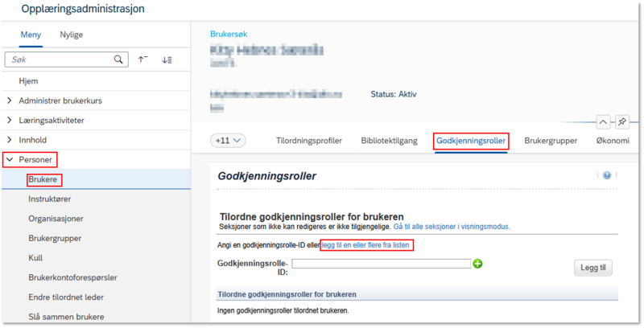644x328 pixels.
Task: Click 'Gå til alle seksjoner i visningsmodus' link
Action: [452, 227]
